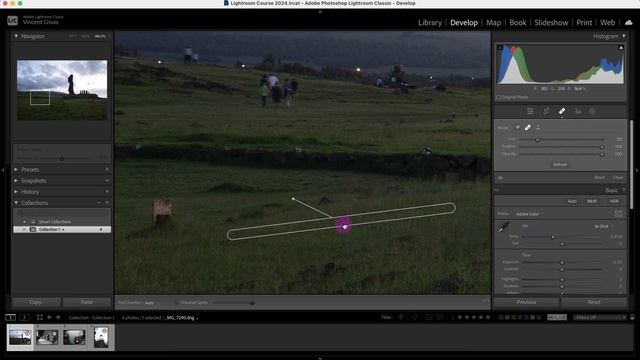Choose Content-Aware Remove mode eraser icon
The image size is (640, 360).
[x=518, y=127]
